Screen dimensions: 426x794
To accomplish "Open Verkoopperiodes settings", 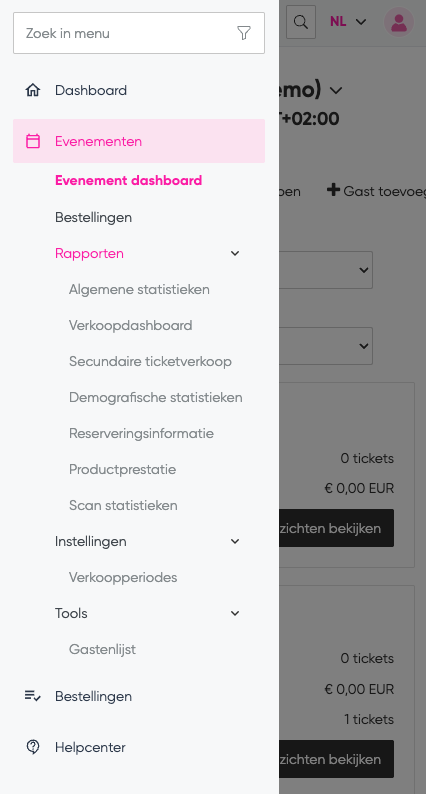I will (123, 578).
